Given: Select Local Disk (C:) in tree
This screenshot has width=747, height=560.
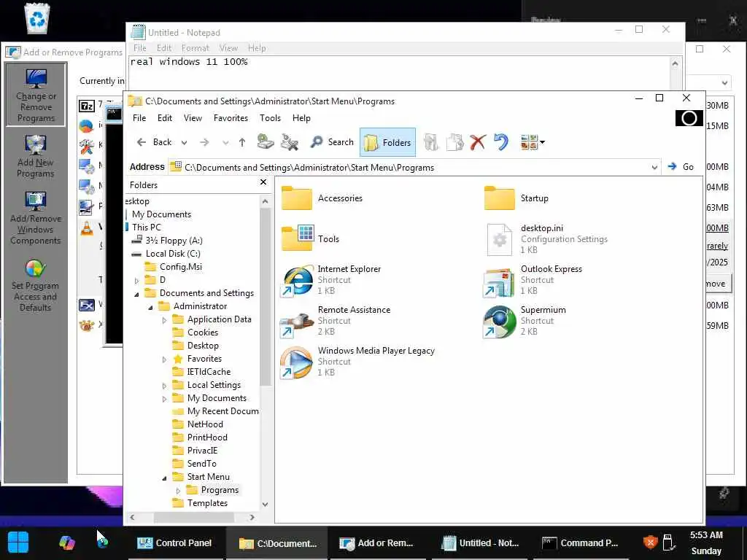Looking at the screenshot, I should [173, 254].
